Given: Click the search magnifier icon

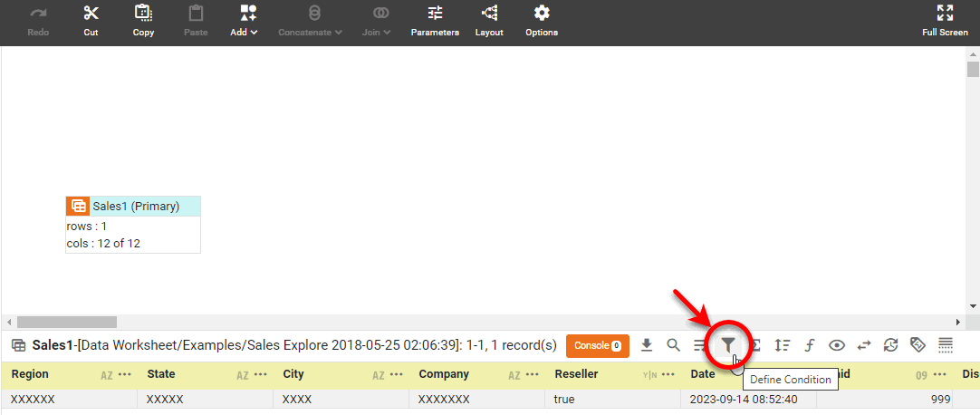Looking at the screenshot, I should (673, 345).
